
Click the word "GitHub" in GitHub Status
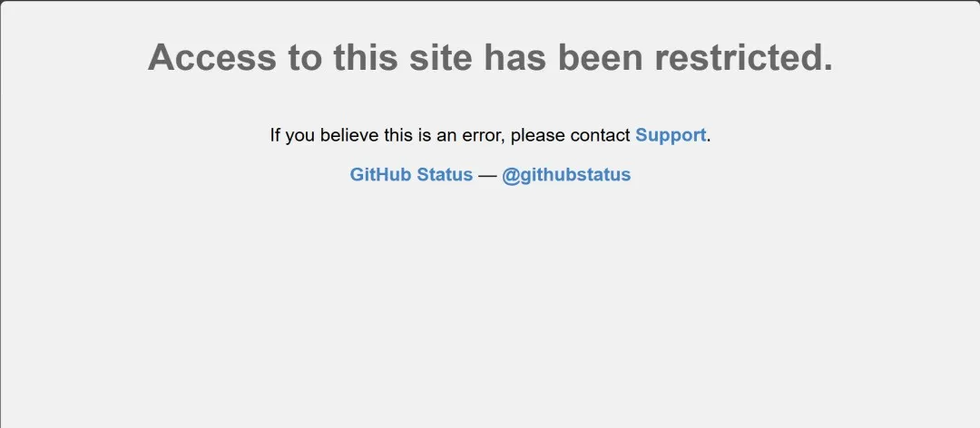(380, 174)
